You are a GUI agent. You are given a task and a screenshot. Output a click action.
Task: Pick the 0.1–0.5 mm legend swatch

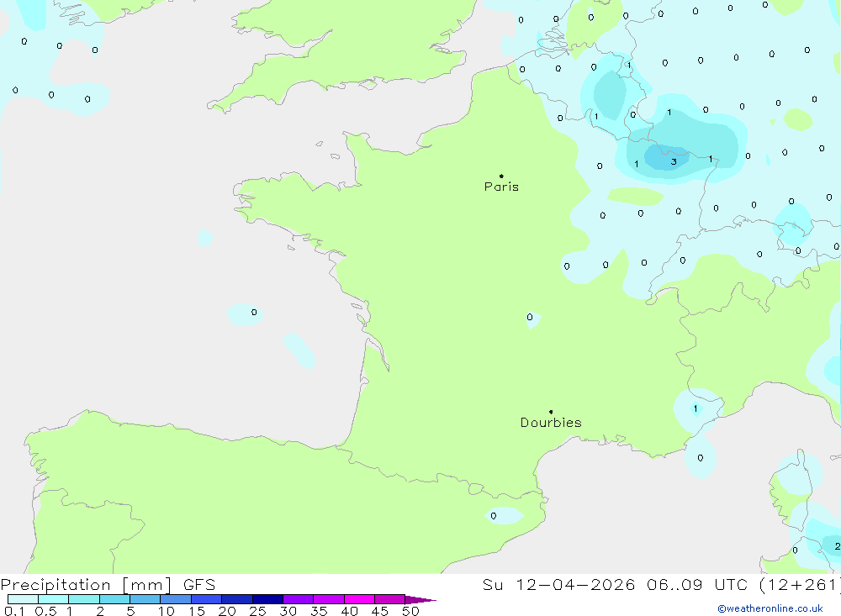(x=23, y=599)
